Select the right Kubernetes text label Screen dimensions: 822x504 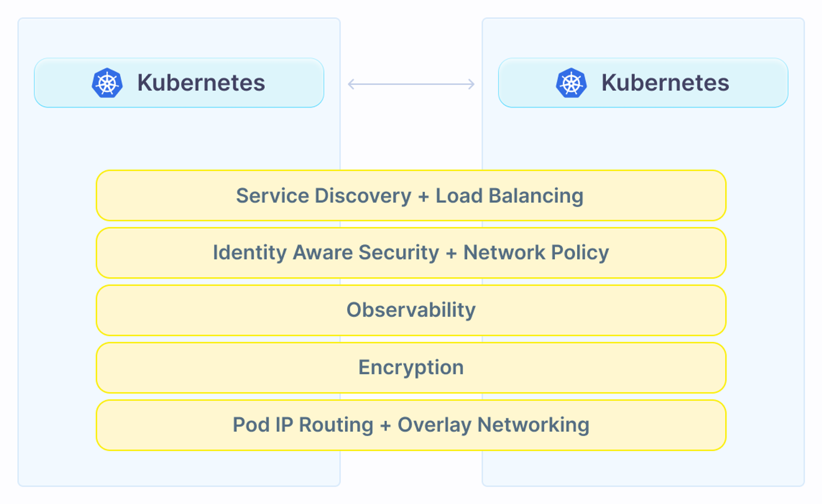click(x=665, y=83)
